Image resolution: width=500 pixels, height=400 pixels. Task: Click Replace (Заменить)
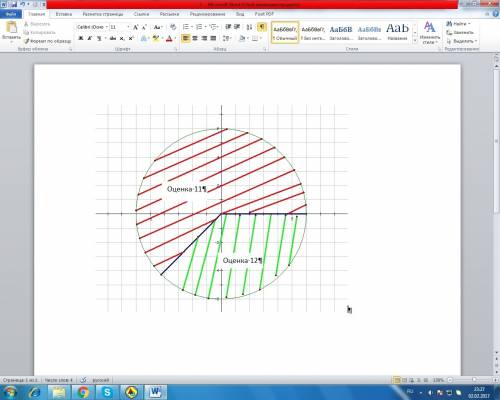pyautogui.click(x=460, y=32)
